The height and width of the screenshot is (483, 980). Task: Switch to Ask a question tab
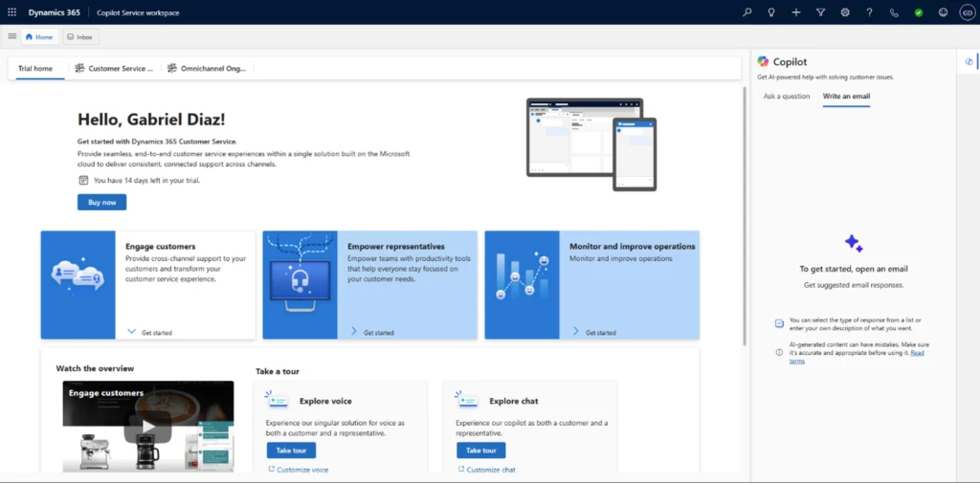coord(787,97)
